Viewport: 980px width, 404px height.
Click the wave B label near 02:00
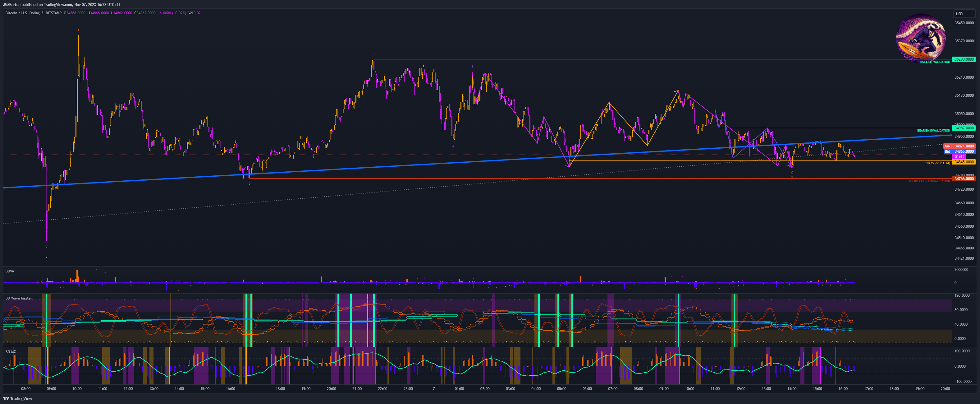(x=473, y=67)
